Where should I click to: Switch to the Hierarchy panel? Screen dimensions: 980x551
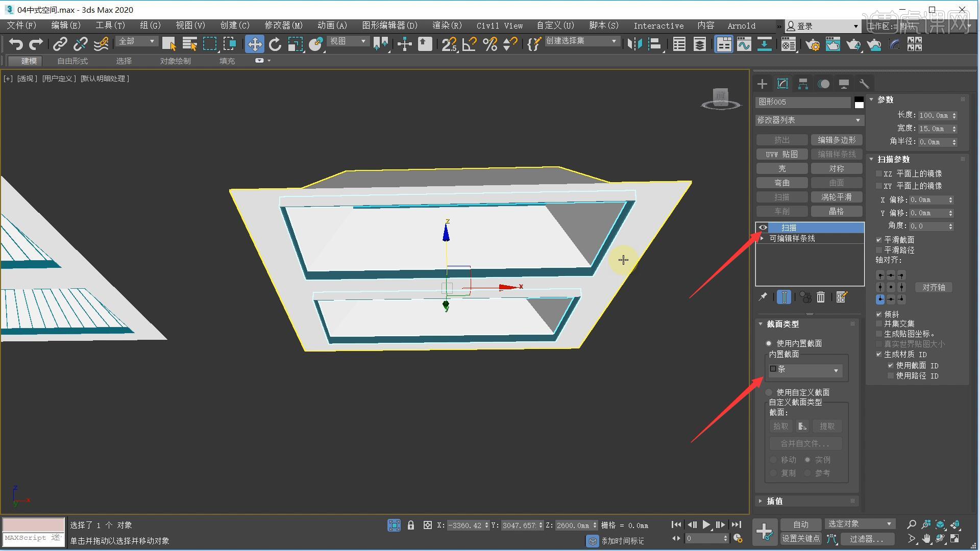[x=803, y=83]
